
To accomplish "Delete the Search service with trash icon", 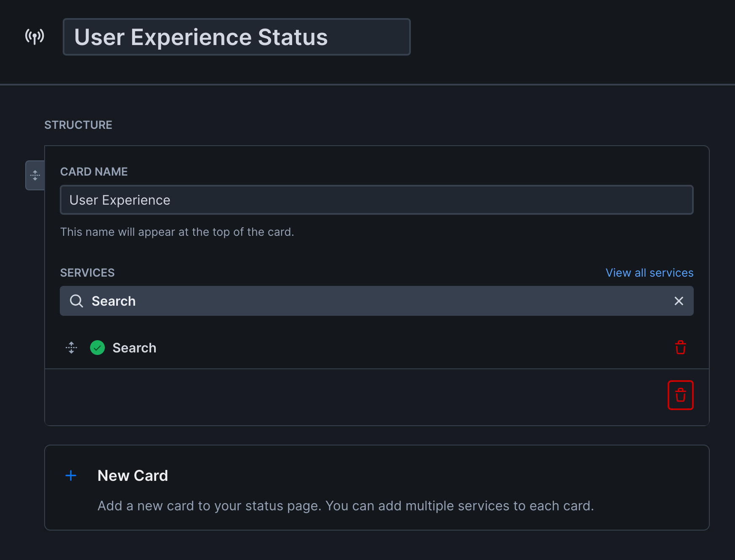I will coord(681,347).
